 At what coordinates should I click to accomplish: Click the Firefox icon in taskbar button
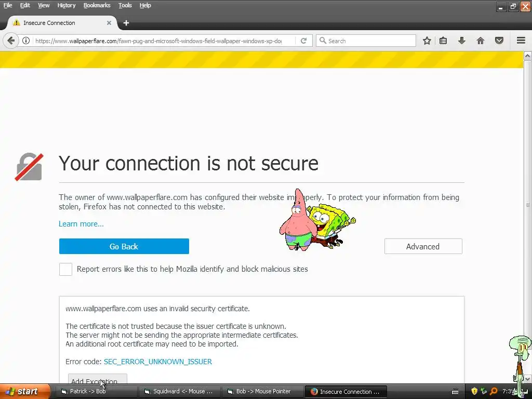click(x=314, y=392)
